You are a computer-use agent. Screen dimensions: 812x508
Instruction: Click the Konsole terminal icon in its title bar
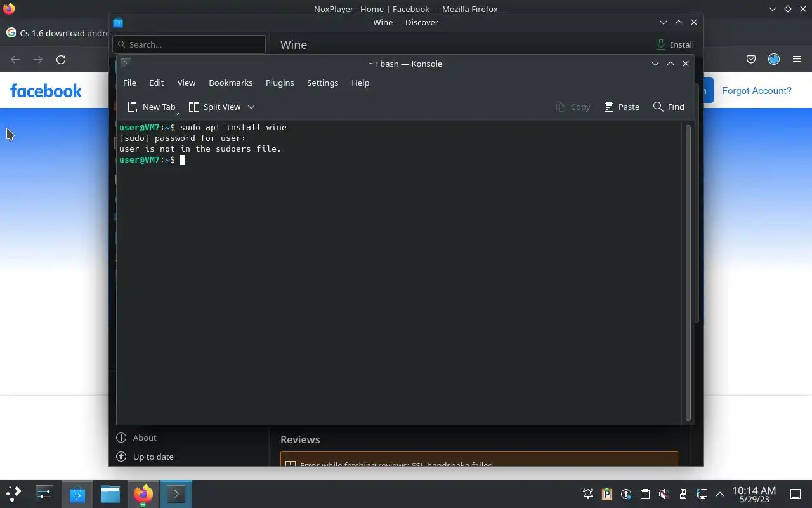pyautogui.click(x=125, y=63)
